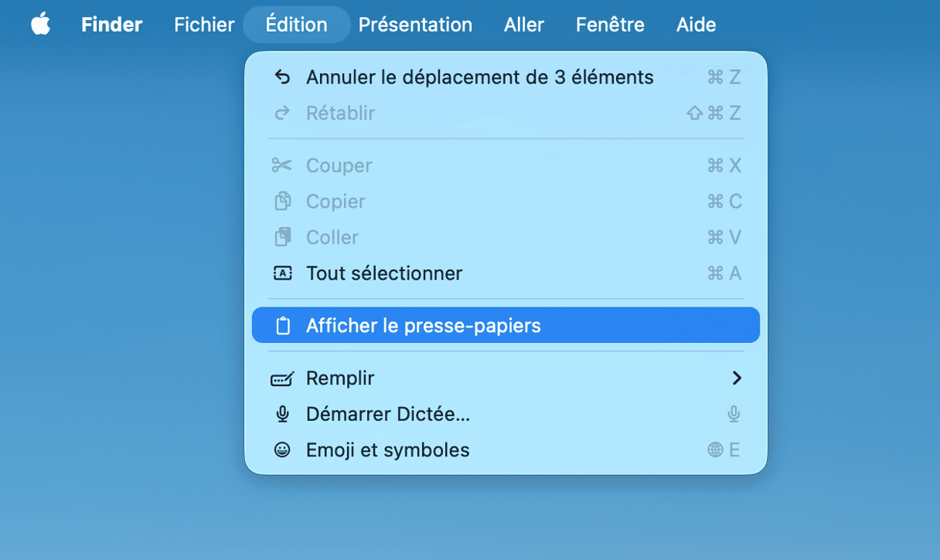
Task: Click the clipboard icon in highlighted row
Action: pyautogui.click(x=283, y=326)
